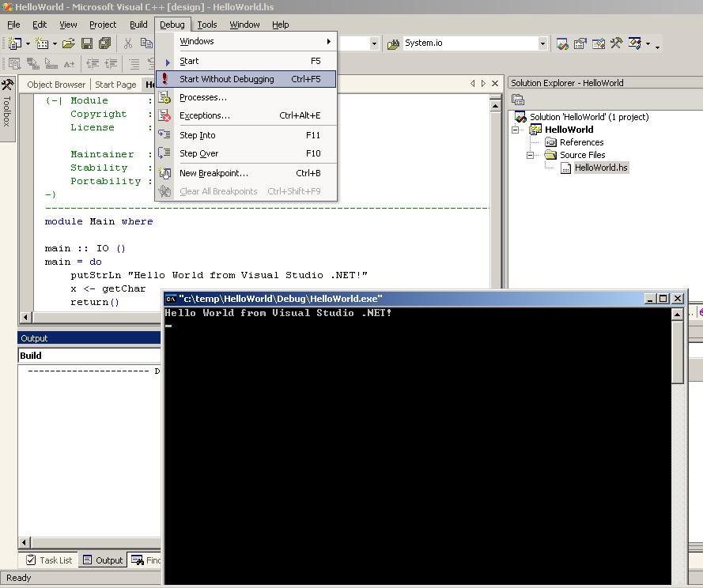Open the Window menu
This screenshot has height=588, width=703.
coord(244,24)
